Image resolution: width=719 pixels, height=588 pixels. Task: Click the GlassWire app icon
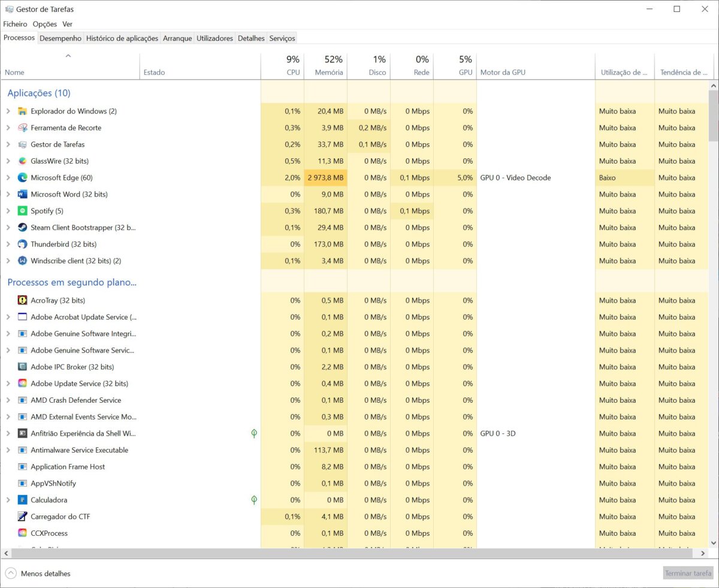pyautogui.click(x=22, y=161)
